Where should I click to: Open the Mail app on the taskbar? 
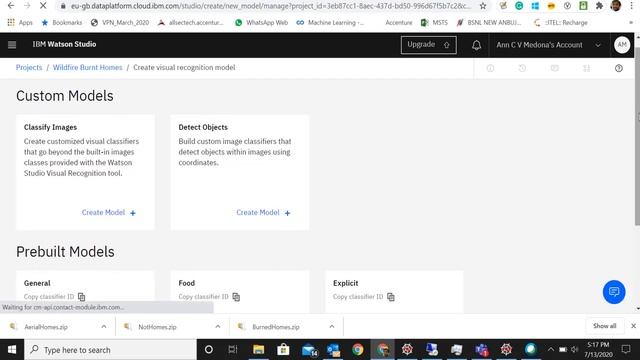coord(309,350)
